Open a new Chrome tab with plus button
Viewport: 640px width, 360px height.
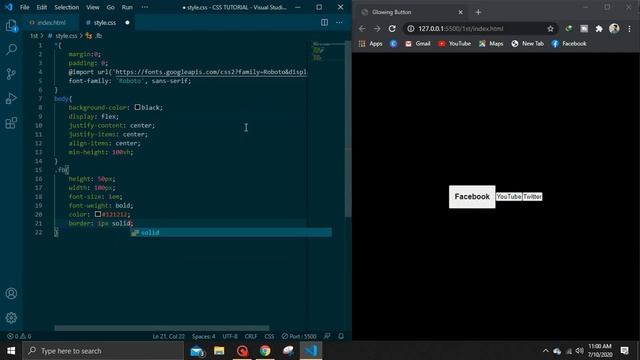click(x=478, y=12)
